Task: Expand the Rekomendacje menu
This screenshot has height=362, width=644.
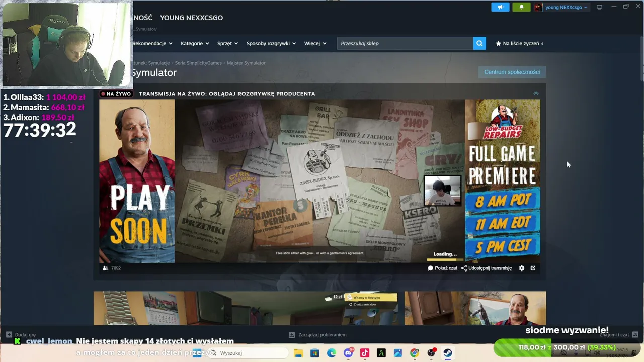Action: [152, 43]
